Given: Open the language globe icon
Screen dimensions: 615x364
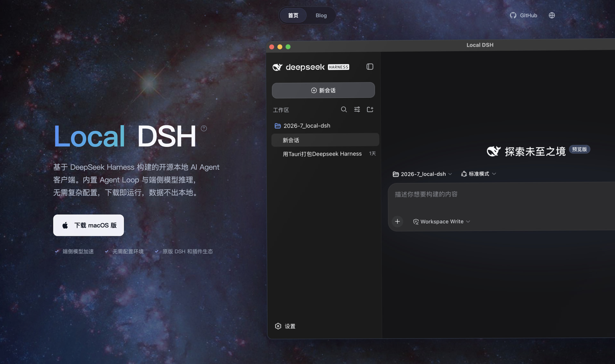Looking at the screenshot, I should (552, 15).
